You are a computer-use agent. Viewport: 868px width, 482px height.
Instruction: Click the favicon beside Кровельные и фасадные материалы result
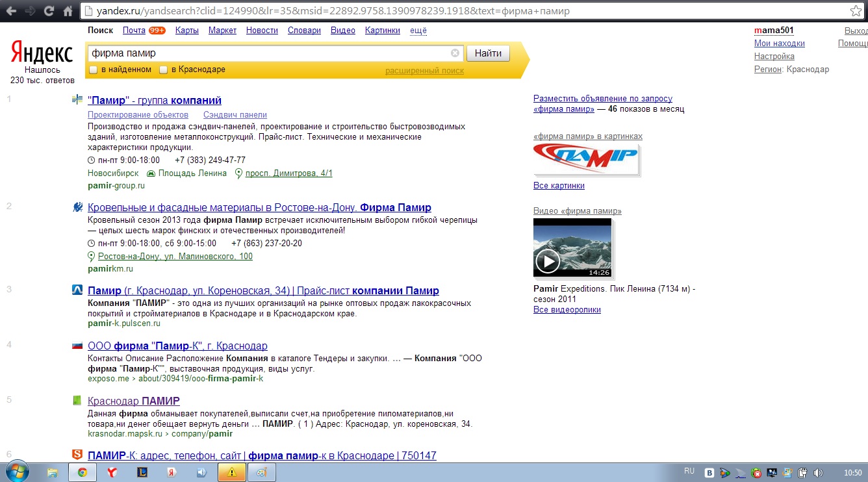pos(77,207)
